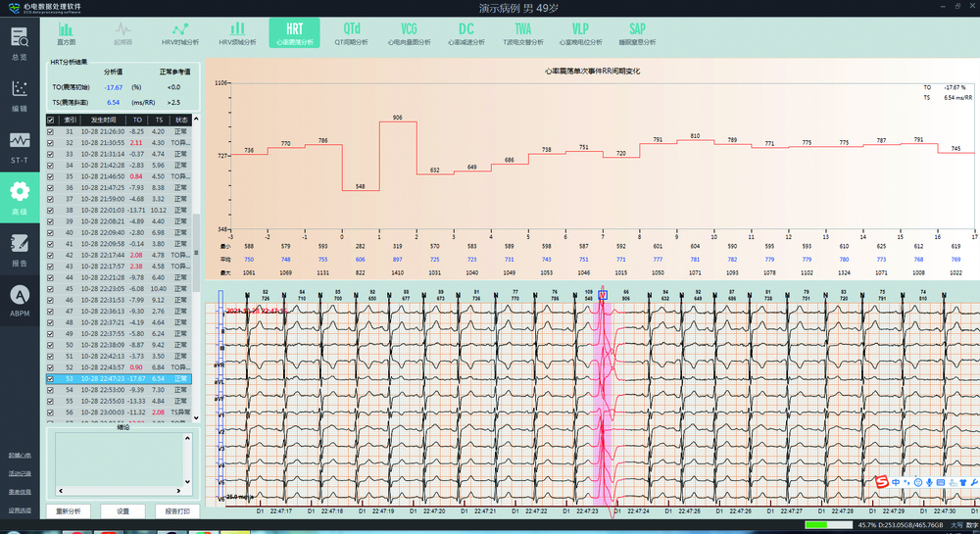980x534 pixels.
Task: Open VCG 心电向量图分析 tool
Action: (409, 34)
